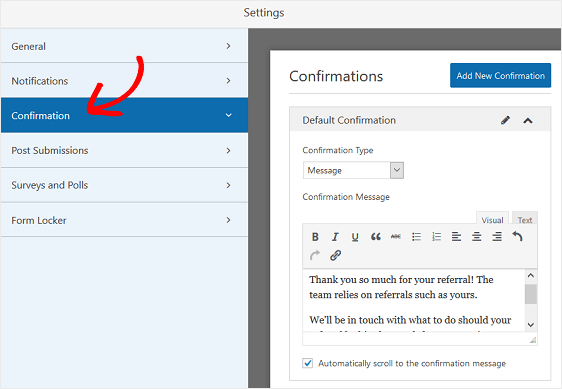The height and width of the screenshot is (389, 562).
Task: Click the editor resize handle corner
Action: point(533,340)
